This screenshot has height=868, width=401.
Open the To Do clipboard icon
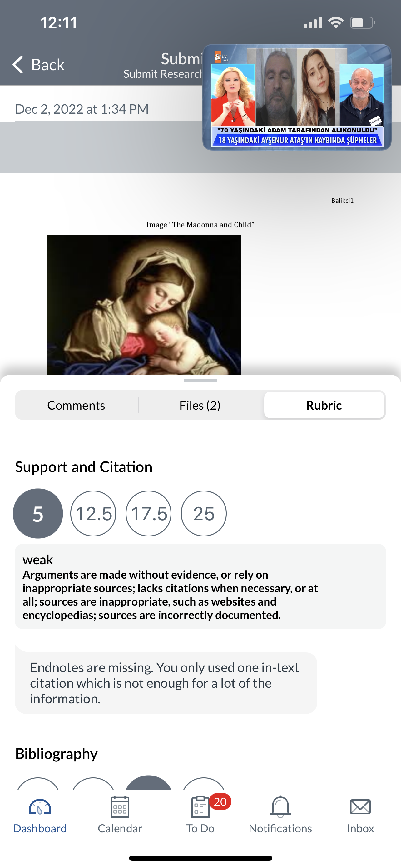[x=200, y=807]
